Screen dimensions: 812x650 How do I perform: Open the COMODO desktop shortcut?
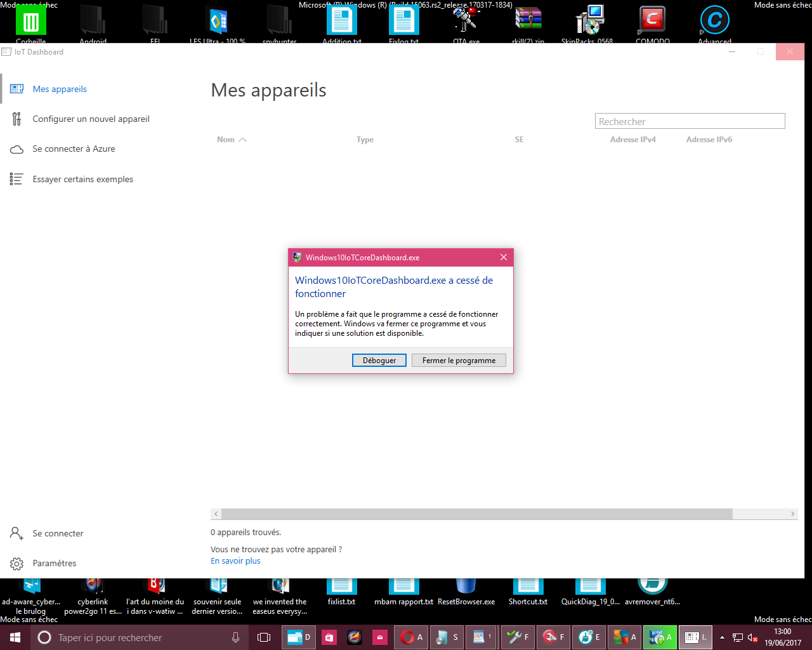tap(652, 23)
